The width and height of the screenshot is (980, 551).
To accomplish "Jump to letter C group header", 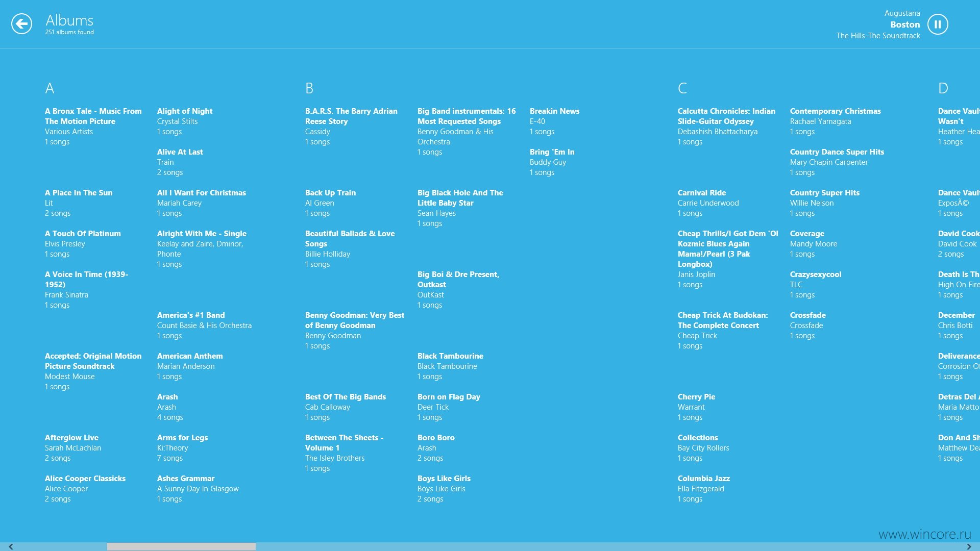I will click(682, 88).
